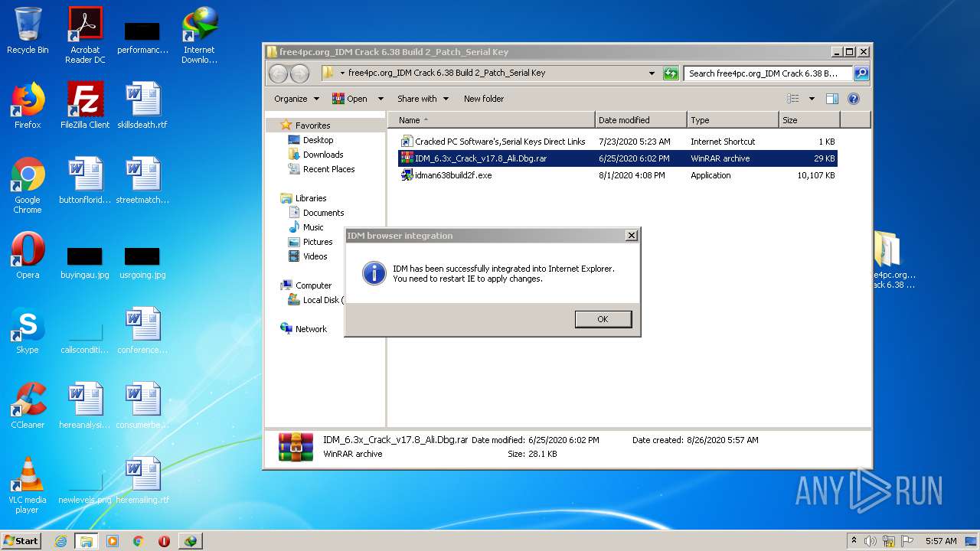Open buyingau.jpg image on desktop
This screenshot has width=980, height=551.
pyautogui.click(x=85, y=262)
